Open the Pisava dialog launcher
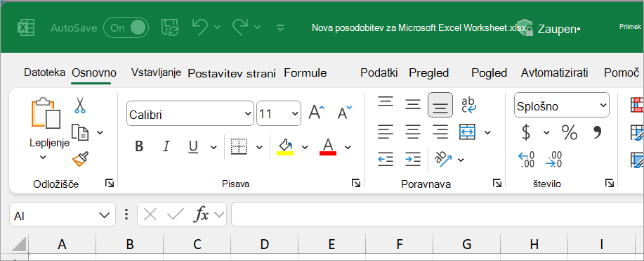644x261 pixels. (355, 183)
